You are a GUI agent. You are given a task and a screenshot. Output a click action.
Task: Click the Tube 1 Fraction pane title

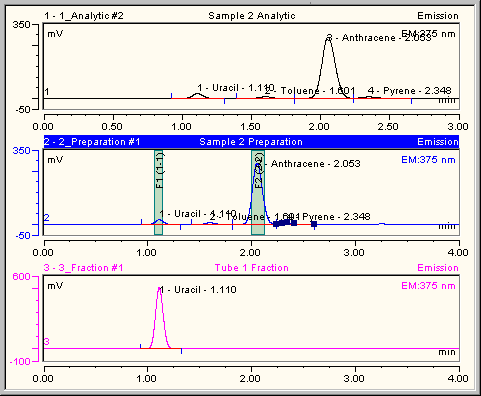point(252,268)
